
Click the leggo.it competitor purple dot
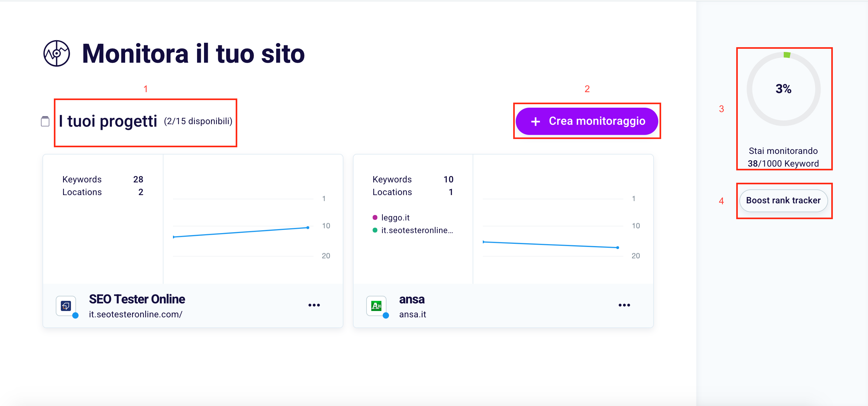(x=375, y=218)
